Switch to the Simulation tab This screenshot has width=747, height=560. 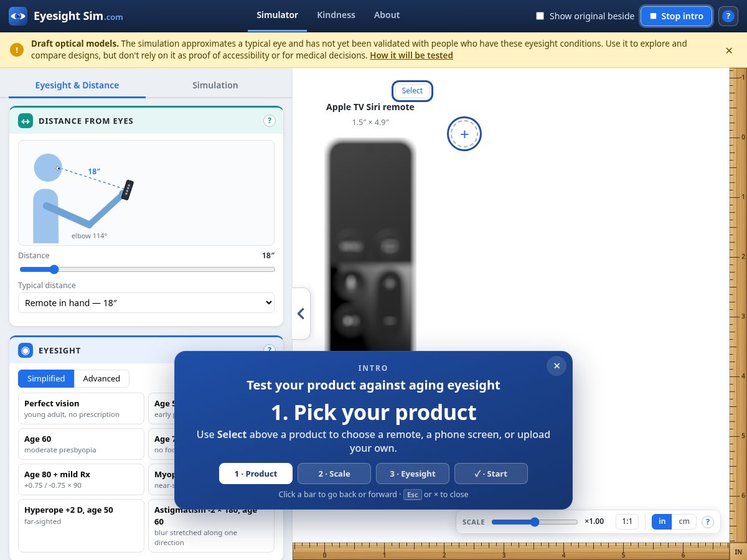[215, 85]
